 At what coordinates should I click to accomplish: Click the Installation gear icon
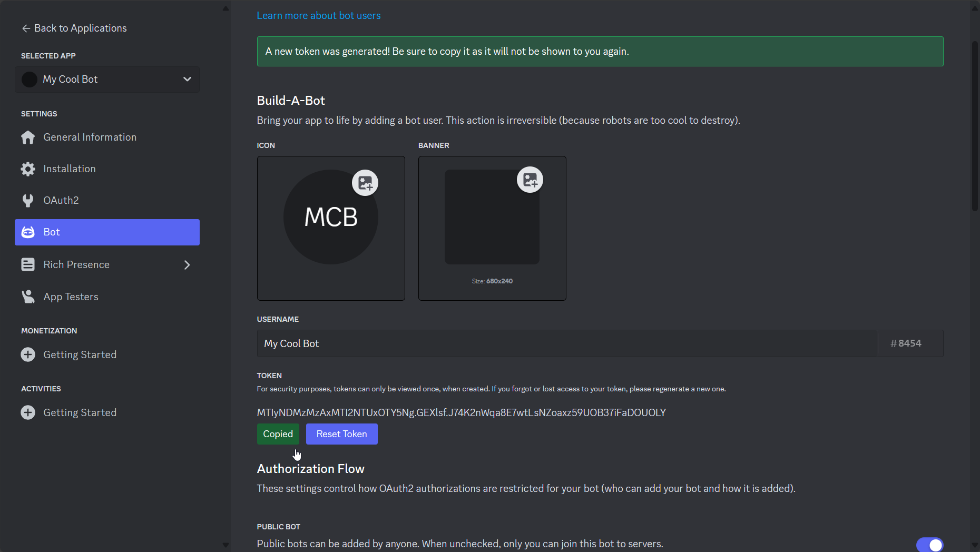(28, 169)
